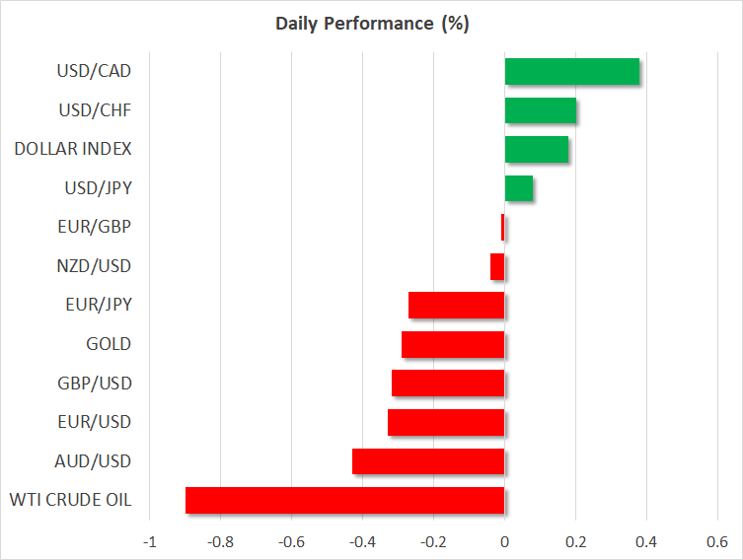Image resolution: width=743 pixels, height=560 pixels.
Task: Select the 0.6 axis tick label
Action: 716,542
